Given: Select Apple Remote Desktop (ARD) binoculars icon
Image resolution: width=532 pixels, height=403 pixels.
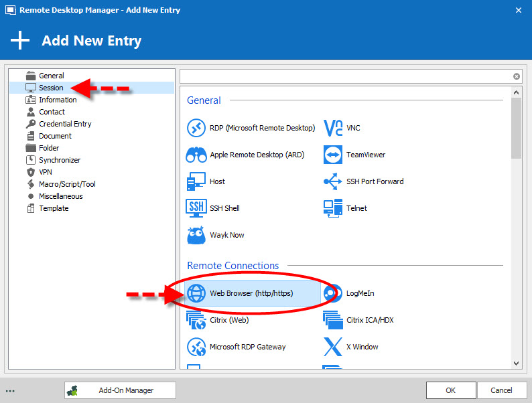Looking at the screenshot, I should click(x=196, y=155).
